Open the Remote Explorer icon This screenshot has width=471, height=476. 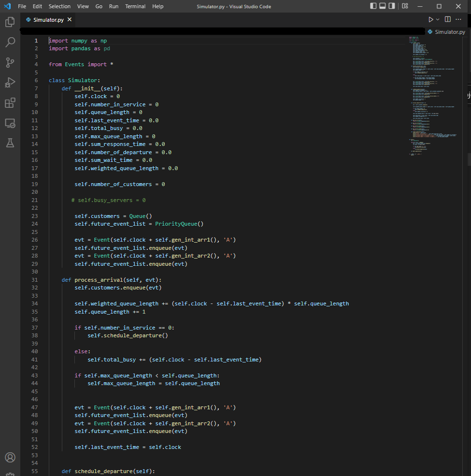click(x=10, y=123)
